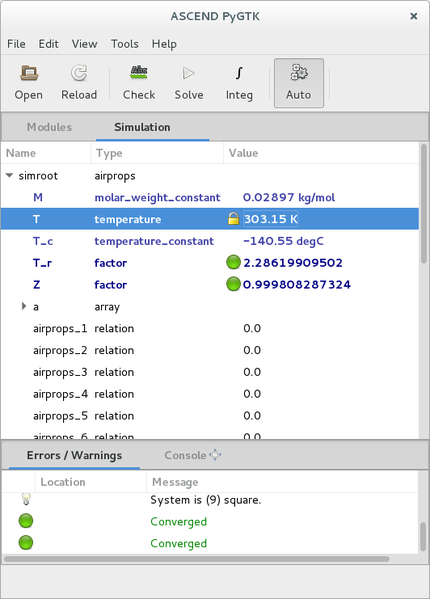Select the airprops_5 relation row

(x=210, y=415)
